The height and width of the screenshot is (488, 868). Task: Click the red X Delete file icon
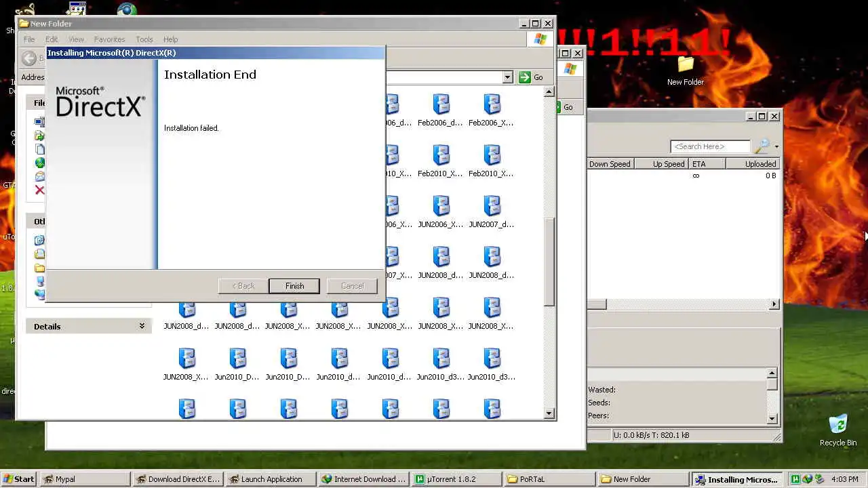(x=40, y=190)
